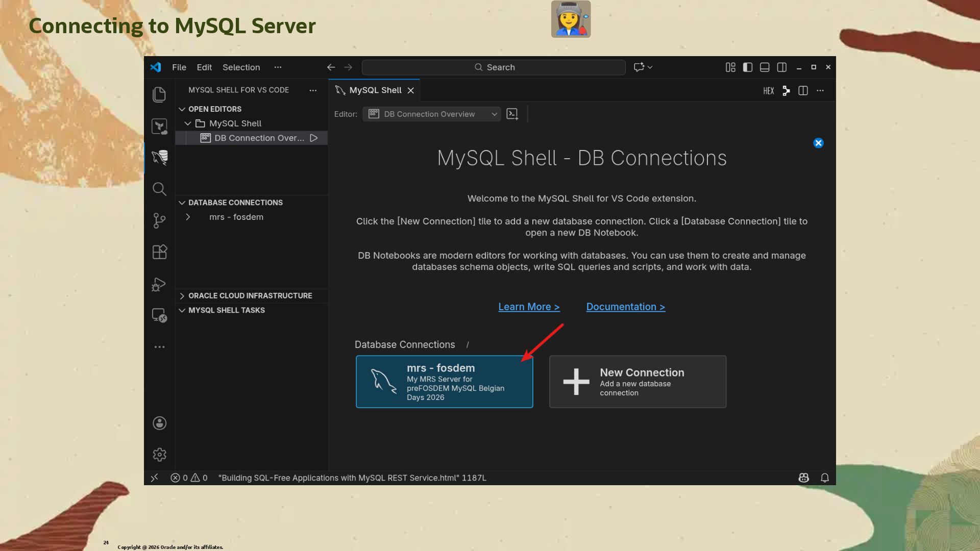Expand the Oracle Cloud Infrastructure section
This screenshot has width=980, height=551.
click(x=250, y=296)
